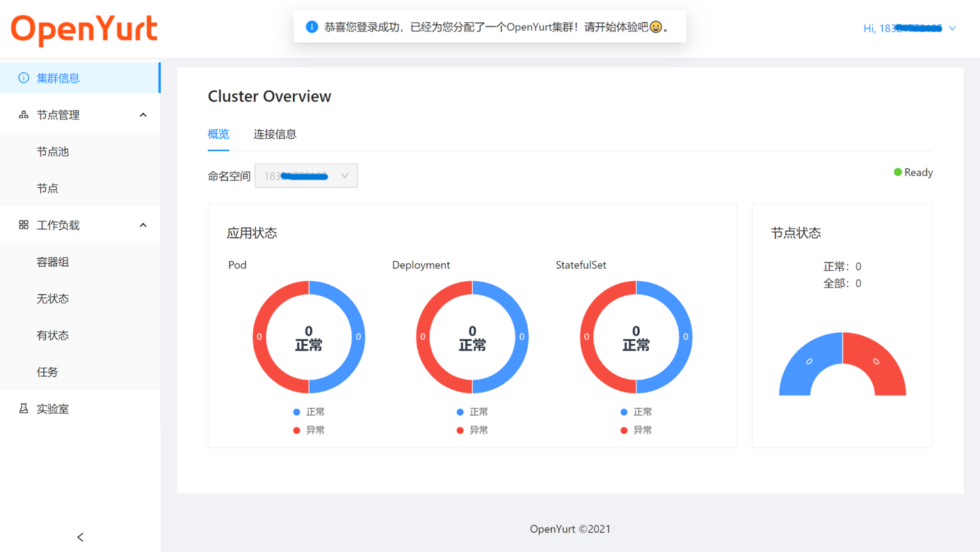Screen dimensions: 980x552
Task: Open the 命名空间 dropdown
Action: 306,176
